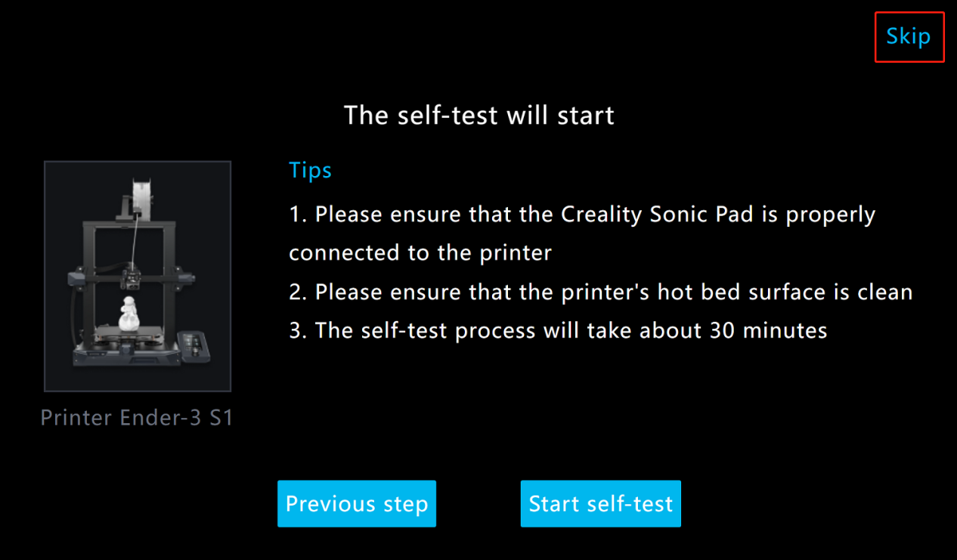Click "The self-test will start" heading

pyautogui.click(x=478, y=116)
